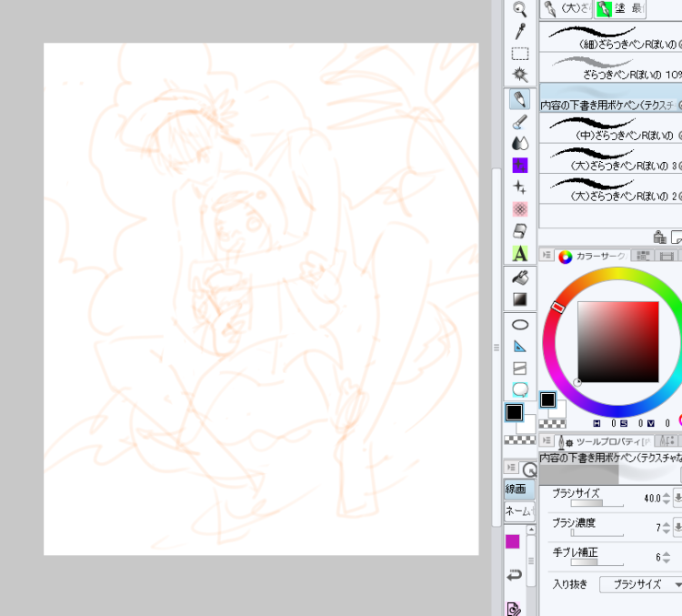Open the ツールプロパティ tool property tab
The width and height of the screenshot is (682, 616).
(x=603, y=442)
